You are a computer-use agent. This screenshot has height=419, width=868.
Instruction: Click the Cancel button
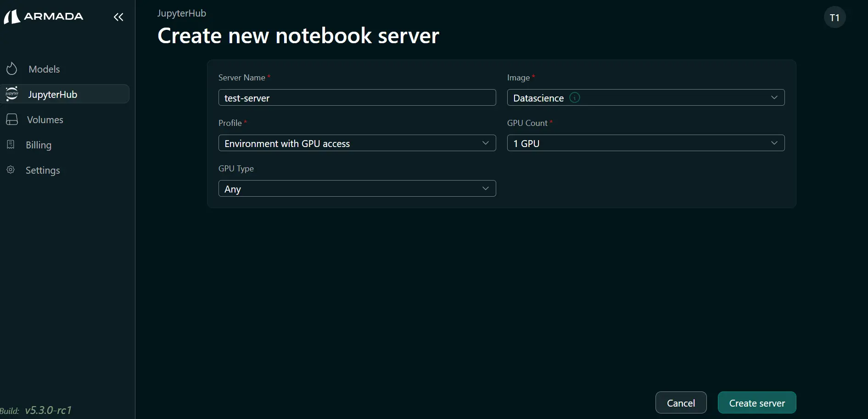(x=681, y=402)
